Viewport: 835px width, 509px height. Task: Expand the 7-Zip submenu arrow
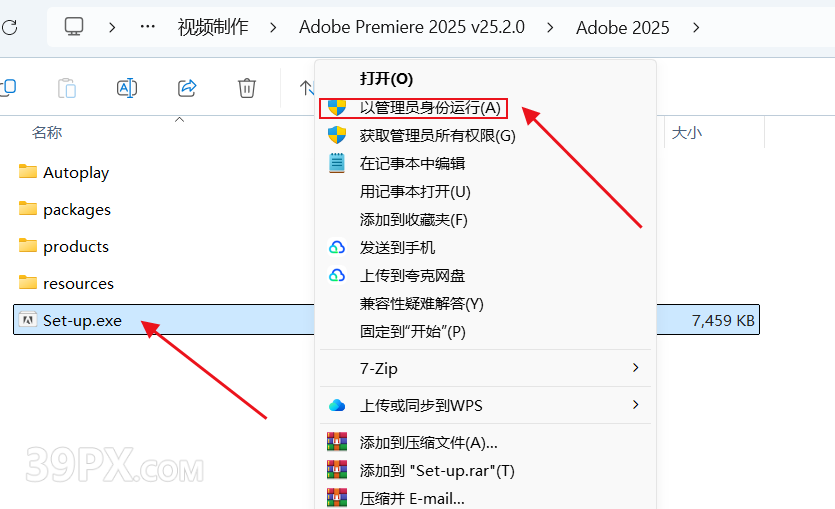click(x=635, y=368)
